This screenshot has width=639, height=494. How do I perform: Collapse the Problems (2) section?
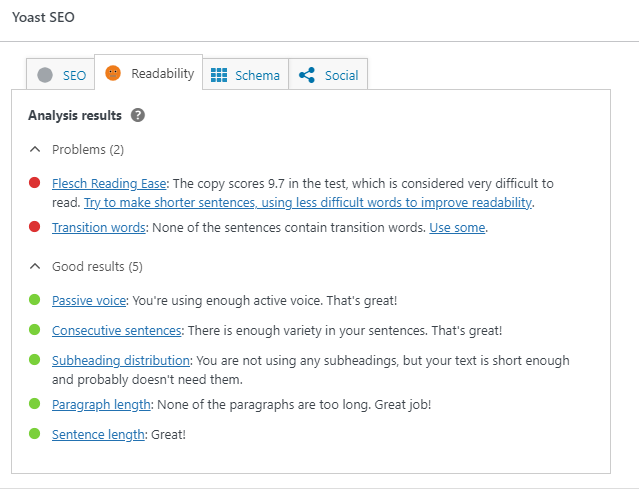(x=36, y=149)
